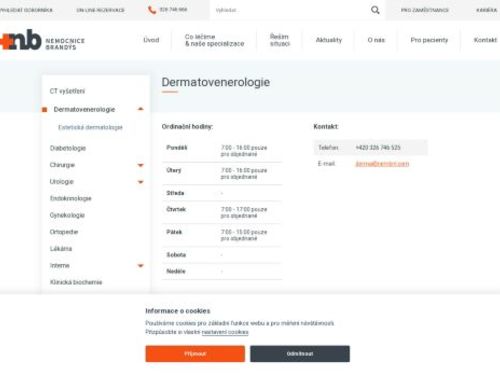This screenshot has height=375, width=500.
Task: Select CT vyšetření in sidebar
Action: tap(67, 91)
